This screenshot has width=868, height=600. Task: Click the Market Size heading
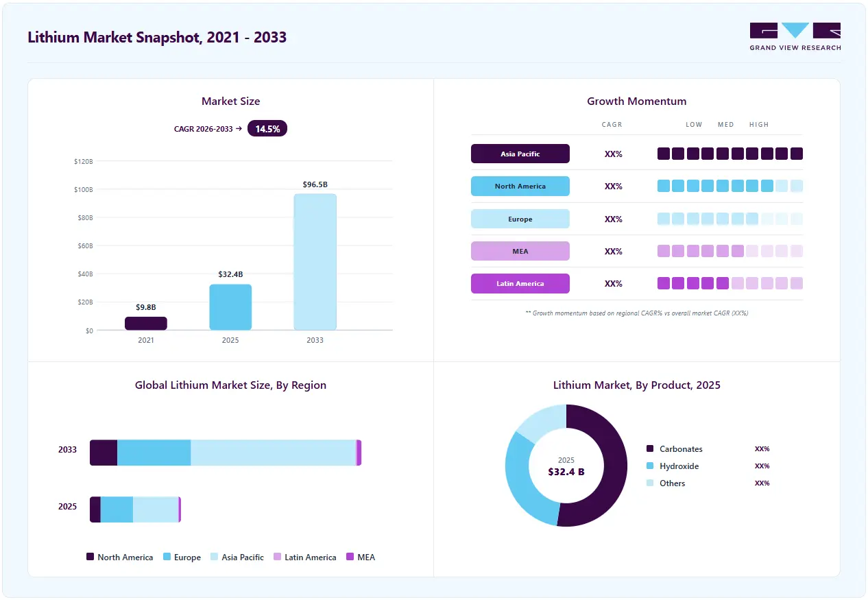tap(231, 101)
